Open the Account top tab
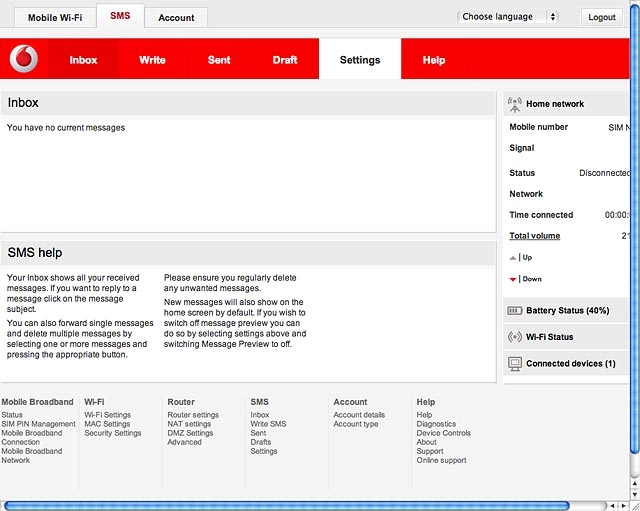The image size is (640, 511). pos(176,18)
